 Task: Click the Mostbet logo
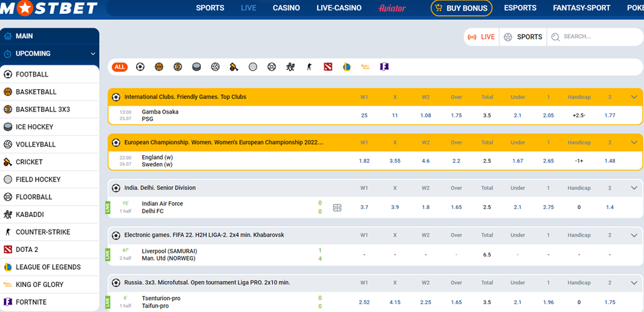[49, 7]
